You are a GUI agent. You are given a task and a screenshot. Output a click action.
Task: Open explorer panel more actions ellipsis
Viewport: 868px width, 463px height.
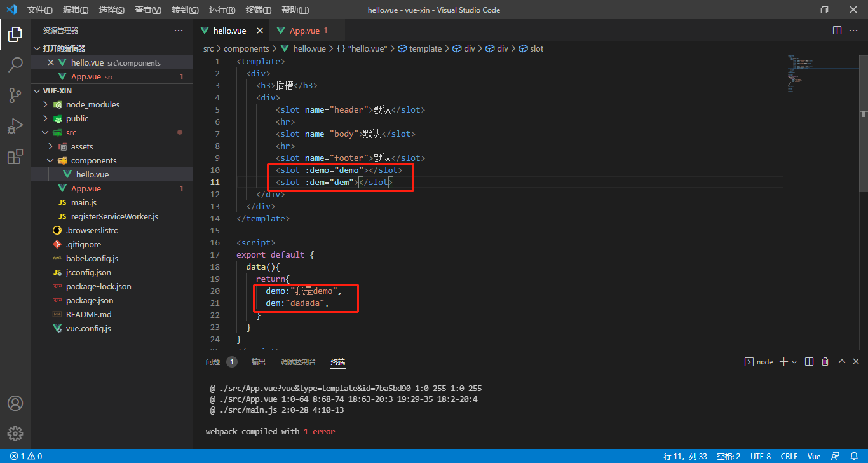point(179,31)
